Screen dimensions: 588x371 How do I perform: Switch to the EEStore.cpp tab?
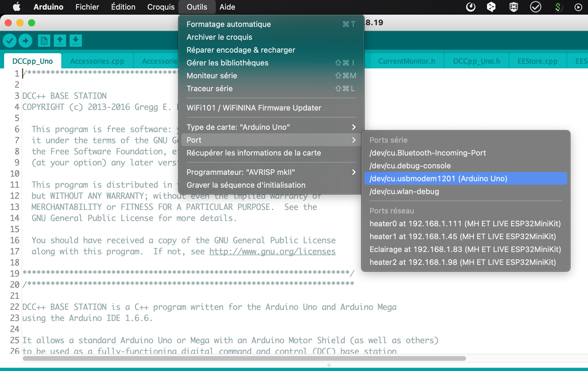pos(537,61)
